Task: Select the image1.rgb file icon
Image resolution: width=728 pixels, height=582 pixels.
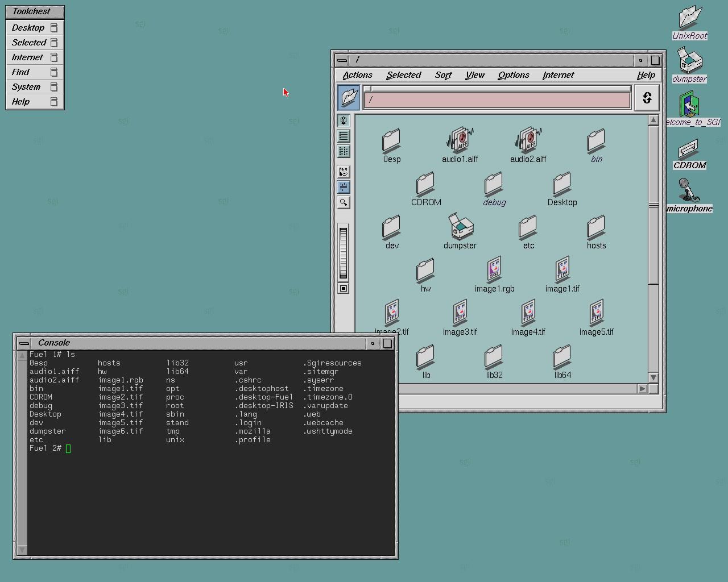Action: pyautogui.click(x=494, y=275)
